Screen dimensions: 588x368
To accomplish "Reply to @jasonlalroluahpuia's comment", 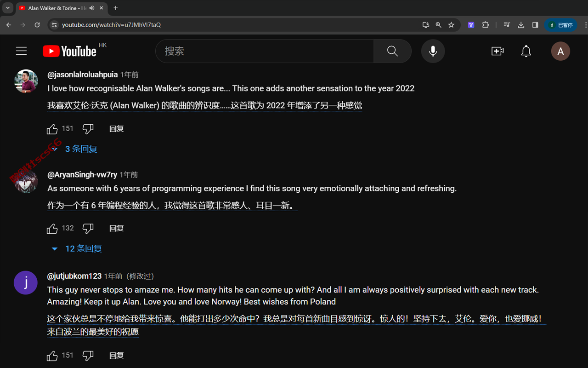I will point(117,129).
